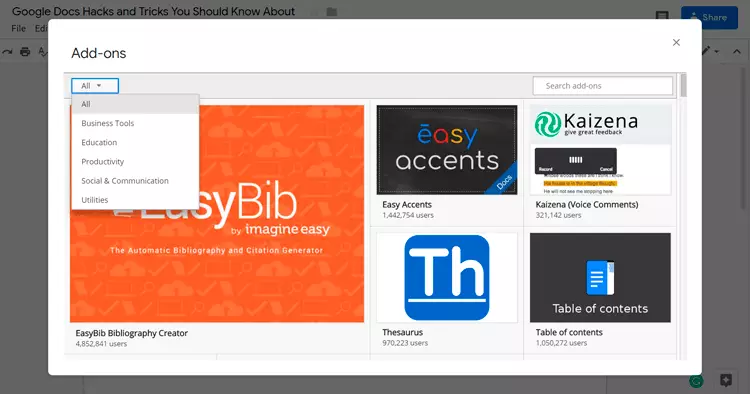Click 970,223 users text
The width and height of the screenshot is (750, 394).
coord(405,343)
